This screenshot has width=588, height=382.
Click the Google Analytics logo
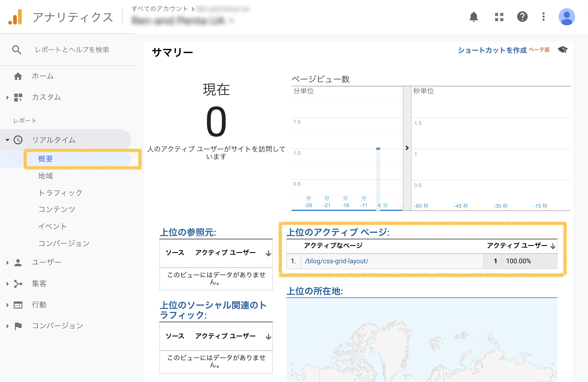click(15, 17)
